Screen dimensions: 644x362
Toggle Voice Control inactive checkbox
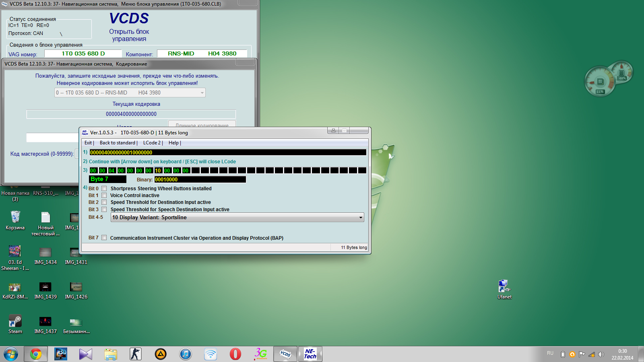(104, 195)
